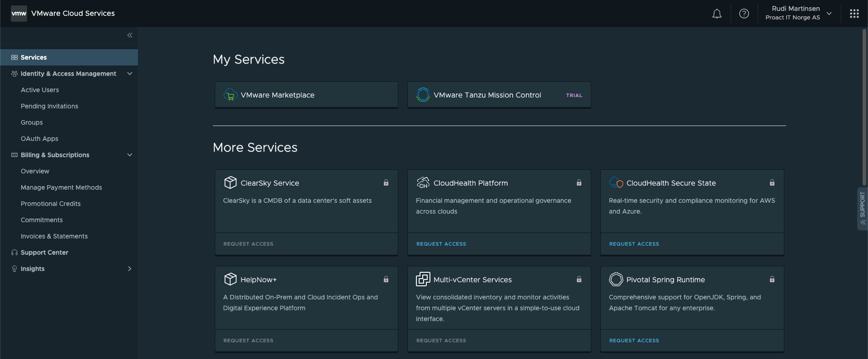Collapse Billing & Subscriptions section chevron
The image size is (868, 359).
(130, 155)
